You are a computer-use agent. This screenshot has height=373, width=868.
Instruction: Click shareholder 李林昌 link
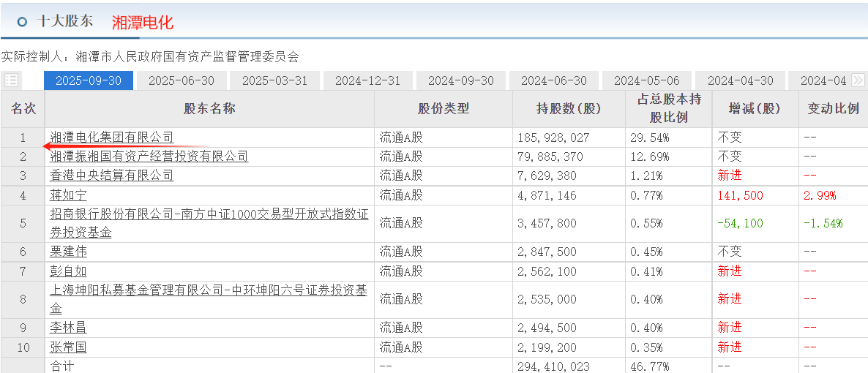pos(68,328)
